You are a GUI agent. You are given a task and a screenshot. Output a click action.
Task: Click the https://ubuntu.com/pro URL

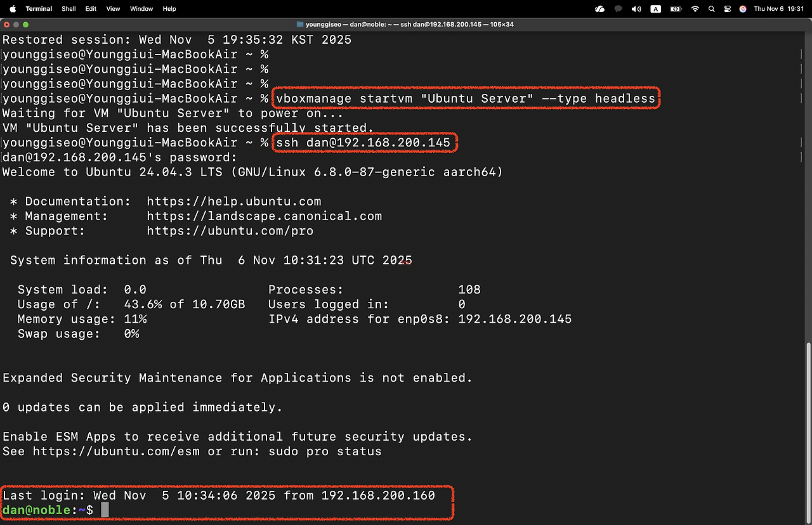click(x=230, y=231)
